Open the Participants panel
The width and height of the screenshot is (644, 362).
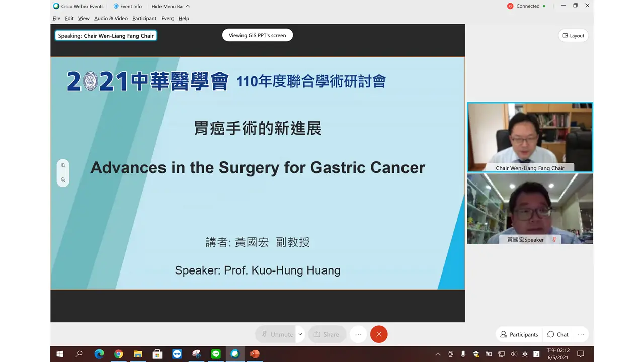(x=519, y=334)
